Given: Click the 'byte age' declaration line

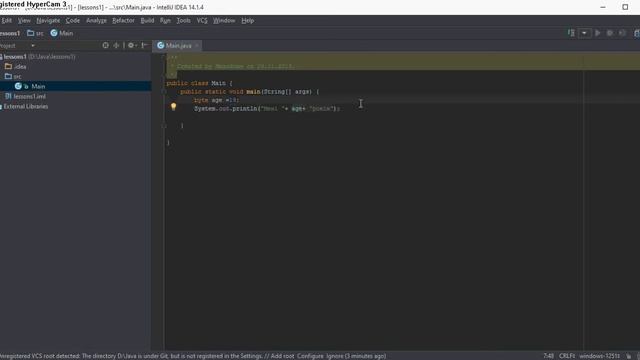Looking at the screenshot, I should pyautogui.click(x=216, y=100).
